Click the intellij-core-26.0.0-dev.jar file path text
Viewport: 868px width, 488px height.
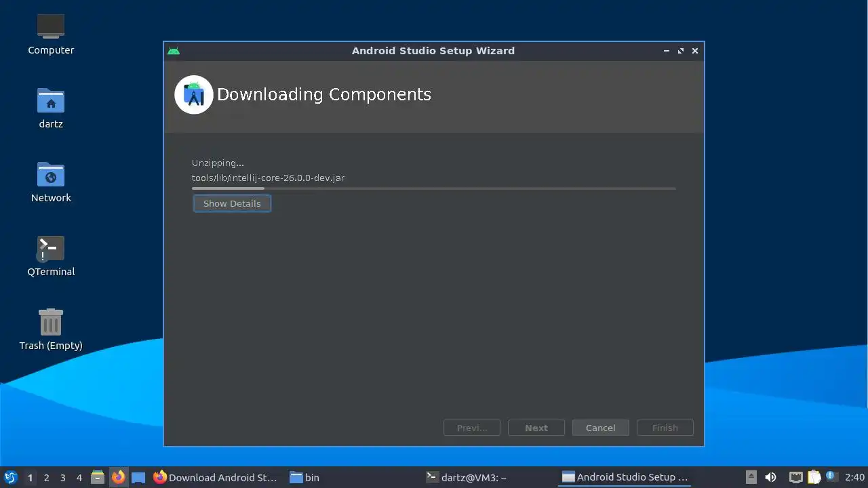[x=269, y=178]
